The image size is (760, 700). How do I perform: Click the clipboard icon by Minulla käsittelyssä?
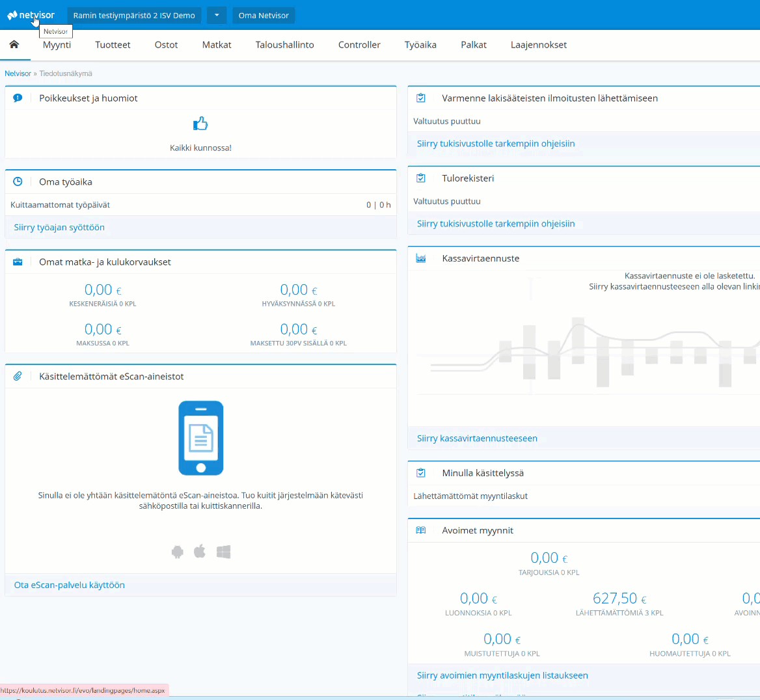[x=421, y=473]
